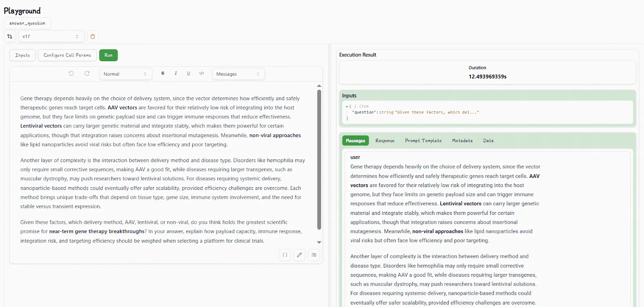Click the reset list icon below editor
The height and width of the screenshot is (307, 644).
click(x=314, y=255)
